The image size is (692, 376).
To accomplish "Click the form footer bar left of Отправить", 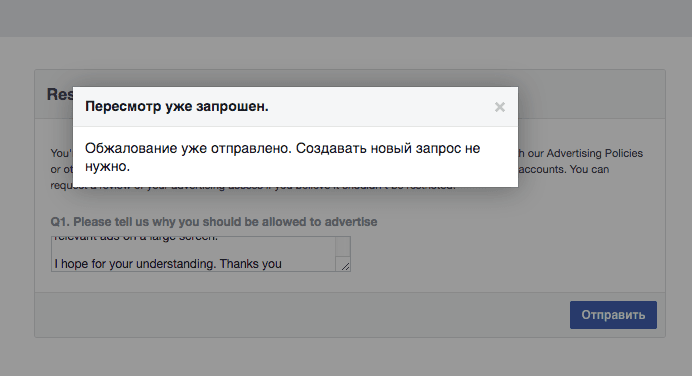I will point(302,315).
